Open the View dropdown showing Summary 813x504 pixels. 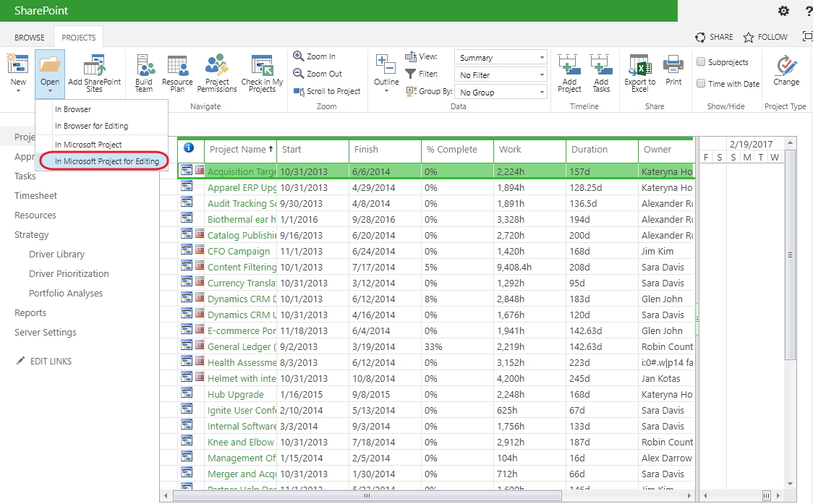(x=501, y=58)
